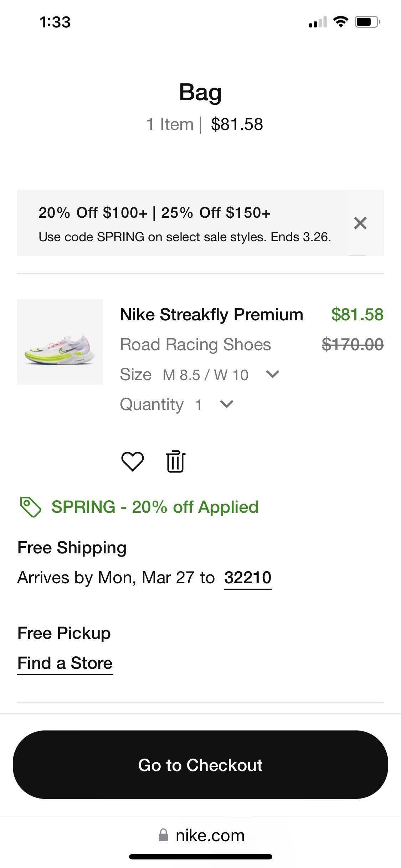Tap the Streakfly shoe thumbnail image

point(60,342)
